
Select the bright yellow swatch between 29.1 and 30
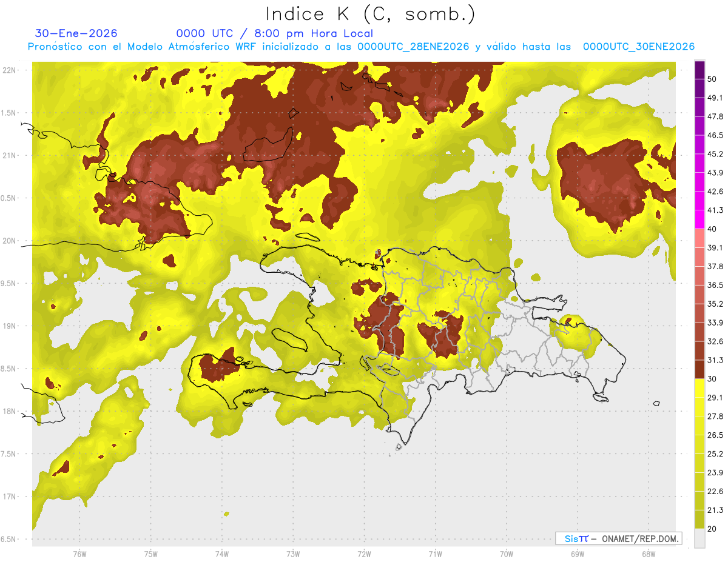coord(699,388)
